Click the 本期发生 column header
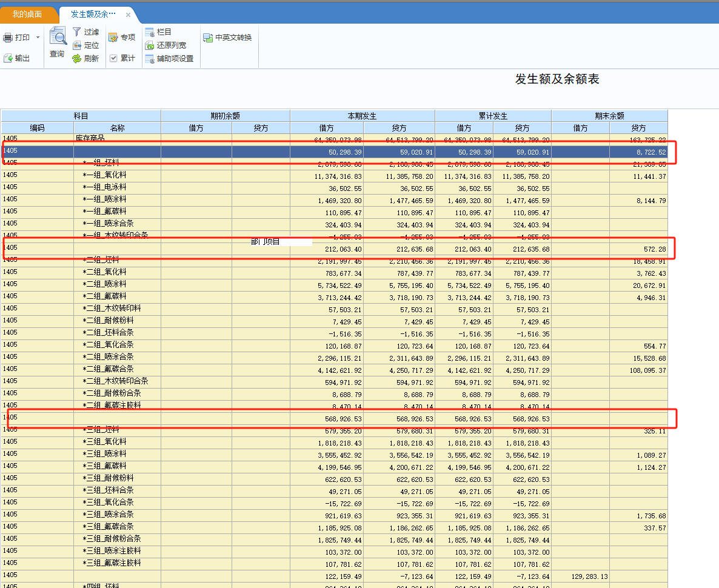 point(363,116)
